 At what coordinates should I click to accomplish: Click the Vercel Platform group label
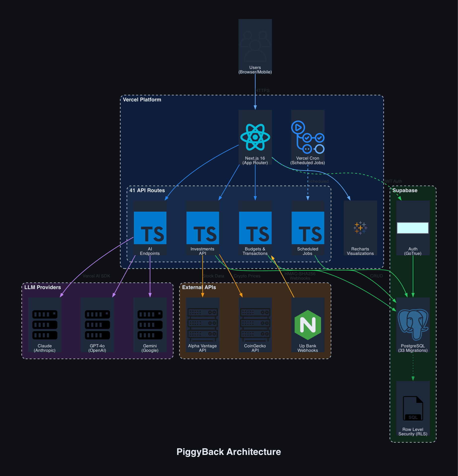(x=142, y=100)
